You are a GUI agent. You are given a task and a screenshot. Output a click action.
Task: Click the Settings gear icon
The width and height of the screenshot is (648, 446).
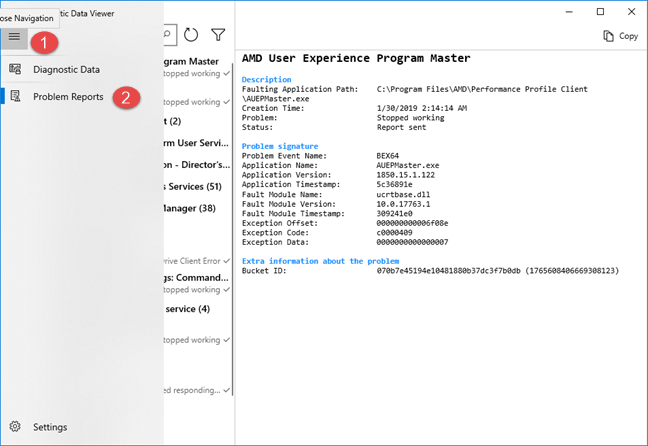coord(15,426)
